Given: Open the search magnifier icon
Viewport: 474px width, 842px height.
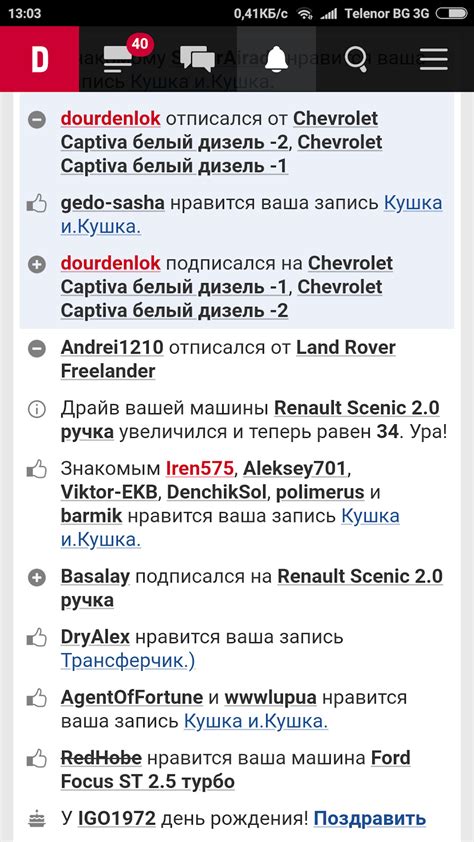Looking at the screenshot, I should 355,59.
